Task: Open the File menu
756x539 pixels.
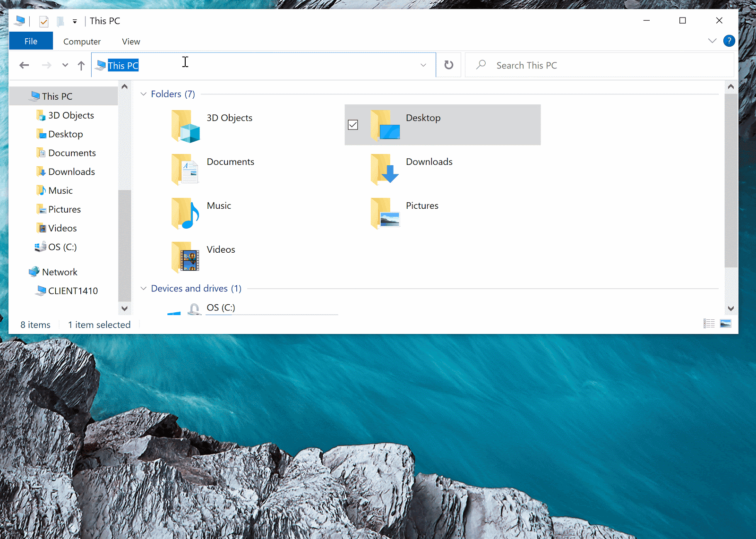Action: pos(31,42)
